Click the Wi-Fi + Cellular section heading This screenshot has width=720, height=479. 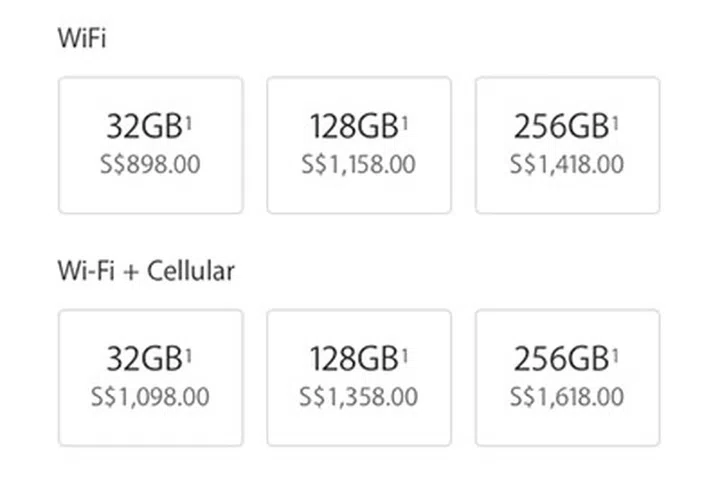pos(146,272)
